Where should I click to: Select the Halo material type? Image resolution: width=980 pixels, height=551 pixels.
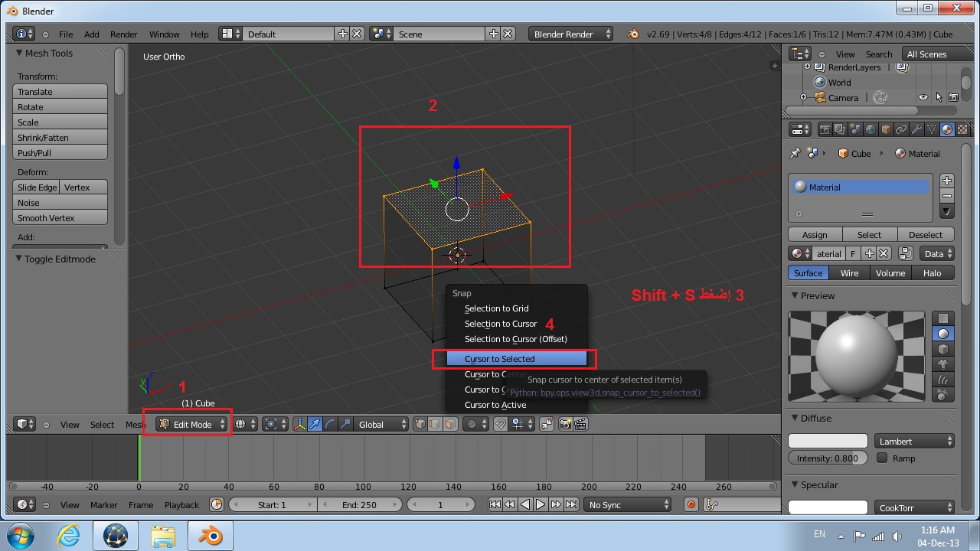932,272
